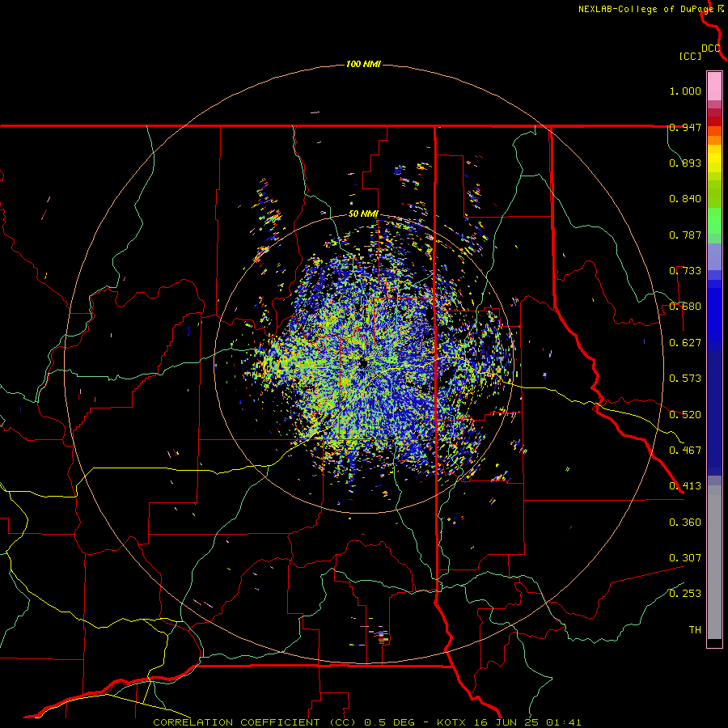
Task: Click the radar site dot at the rings' center
Action: (363, 363)
